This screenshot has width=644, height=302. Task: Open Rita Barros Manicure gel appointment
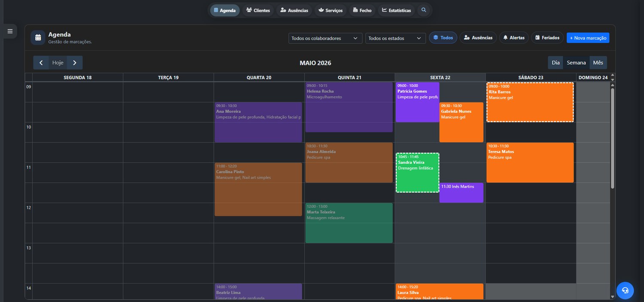(x=530, y=102)
